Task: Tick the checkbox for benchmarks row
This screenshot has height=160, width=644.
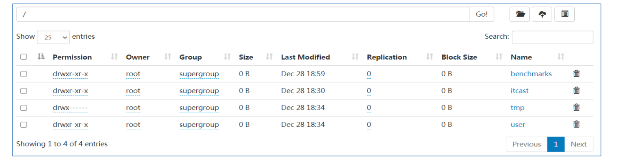Action: 24,74
